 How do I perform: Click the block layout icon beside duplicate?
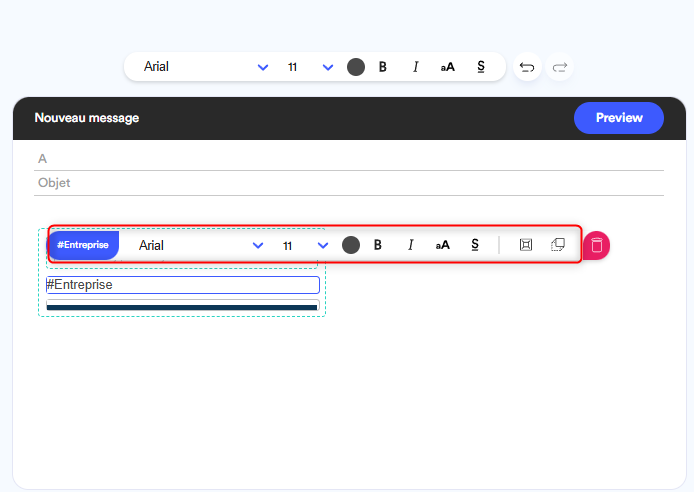[x=526, y=245]
